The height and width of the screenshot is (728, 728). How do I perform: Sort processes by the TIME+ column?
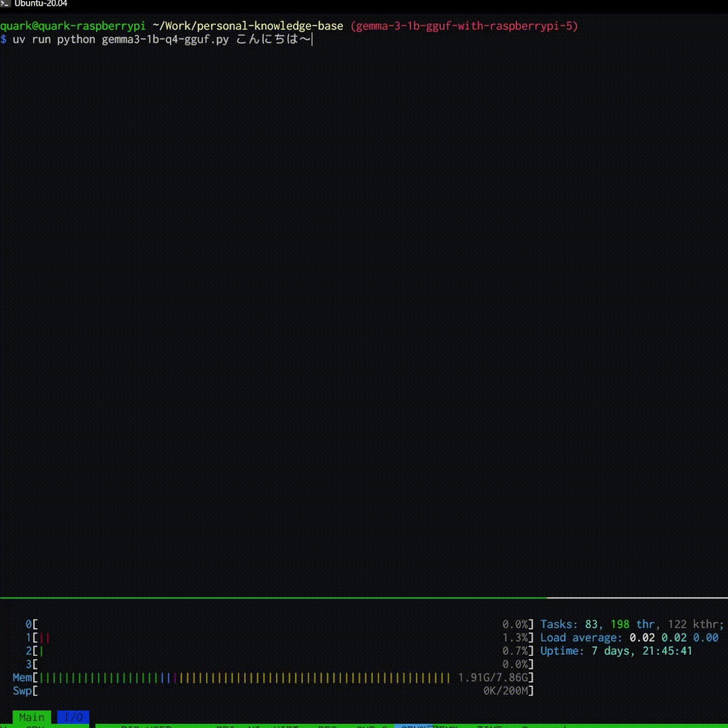(x=490, y=726)
